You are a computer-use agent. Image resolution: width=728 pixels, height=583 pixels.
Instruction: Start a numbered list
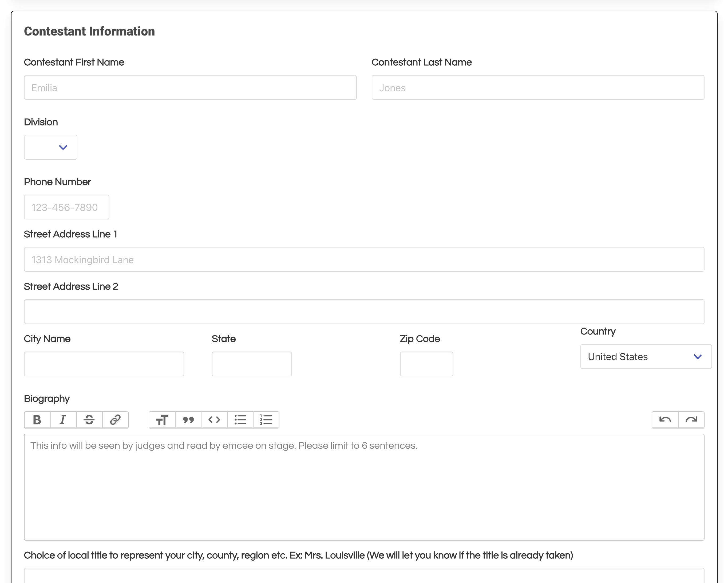(x=266, y=420)
